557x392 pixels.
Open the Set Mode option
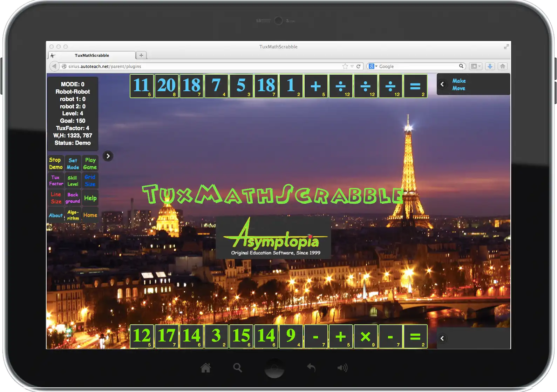[x=73, y=163]
